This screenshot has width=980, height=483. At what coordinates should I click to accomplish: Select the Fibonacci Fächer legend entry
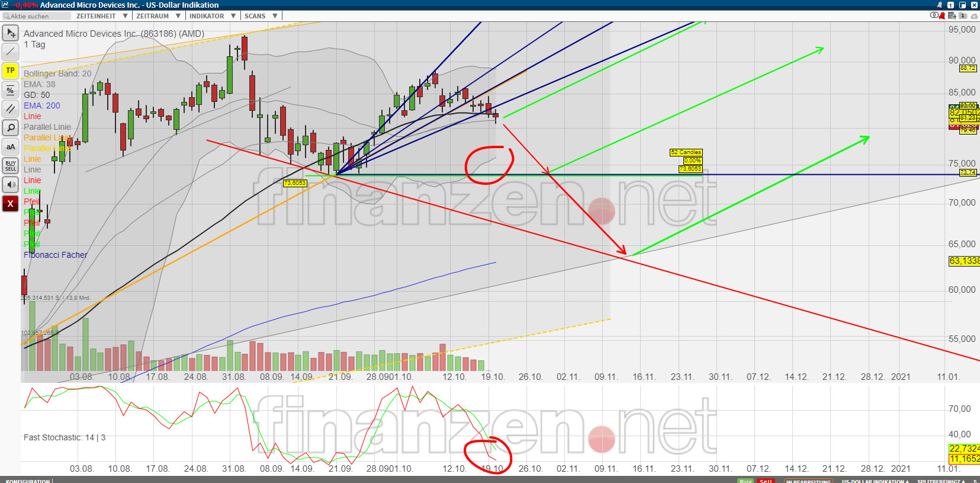click(x=56, y=255)
